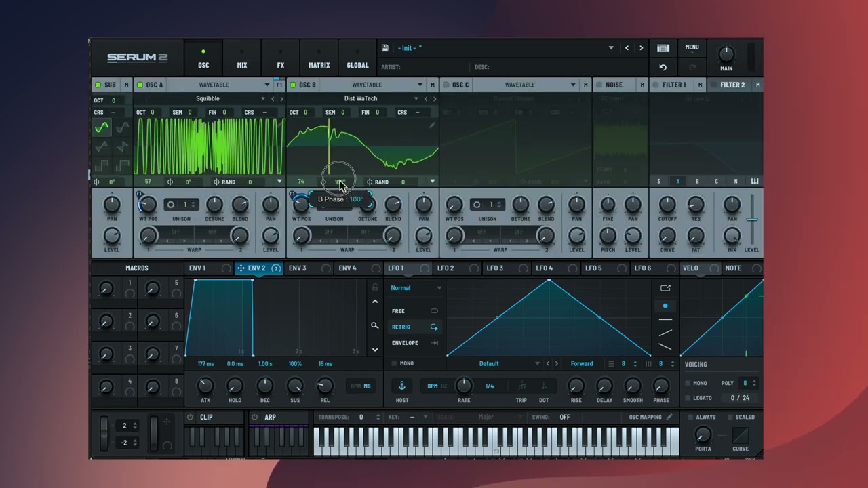Select the LFO point draw mode dot
Viewport: 868px width, 488px height.
[x=665, y=306]
